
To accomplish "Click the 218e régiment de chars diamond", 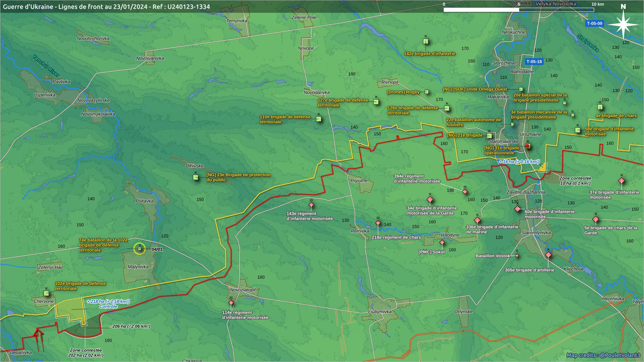I will 378,223.
